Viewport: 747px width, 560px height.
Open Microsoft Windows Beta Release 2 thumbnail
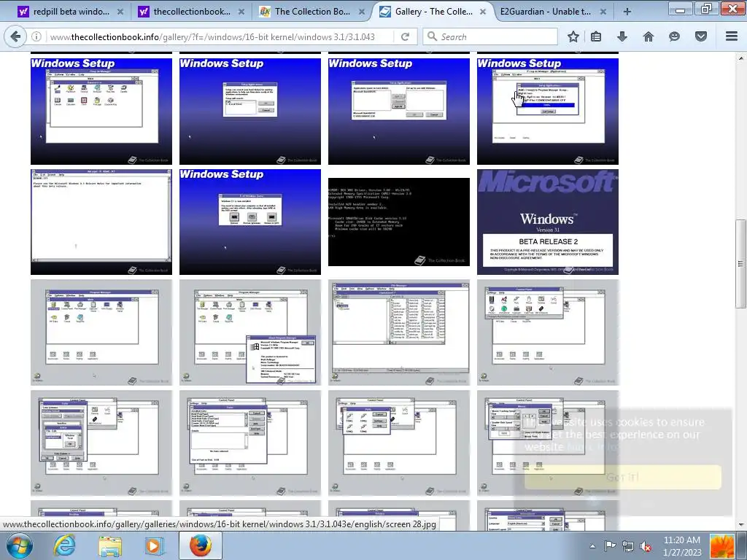(x=548, y=222)
